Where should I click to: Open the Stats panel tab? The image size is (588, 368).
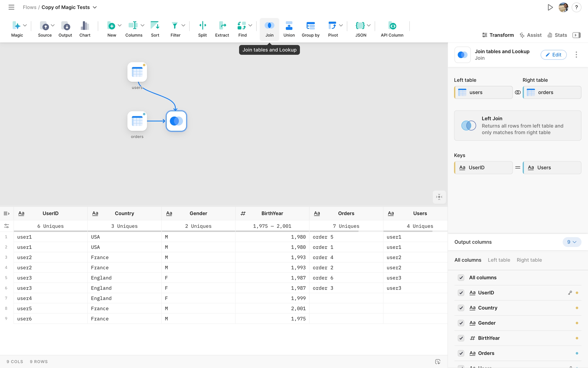pyautogui.click(x=557, y=35)
